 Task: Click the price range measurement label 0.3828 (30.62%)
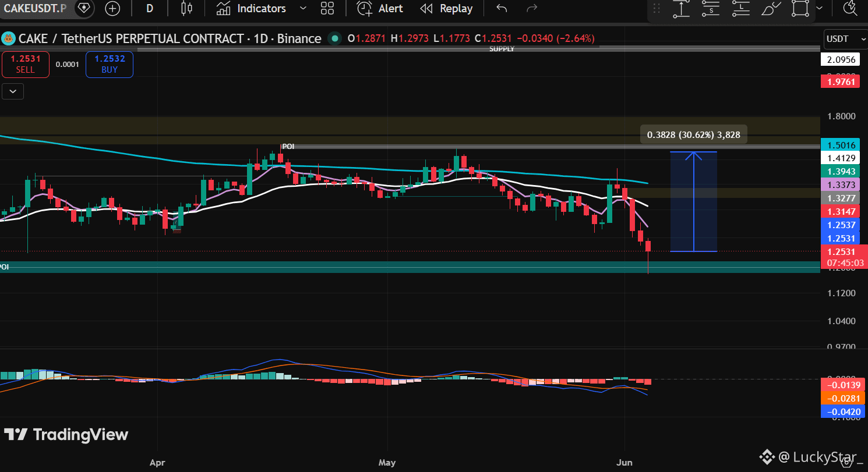(694, 135)
